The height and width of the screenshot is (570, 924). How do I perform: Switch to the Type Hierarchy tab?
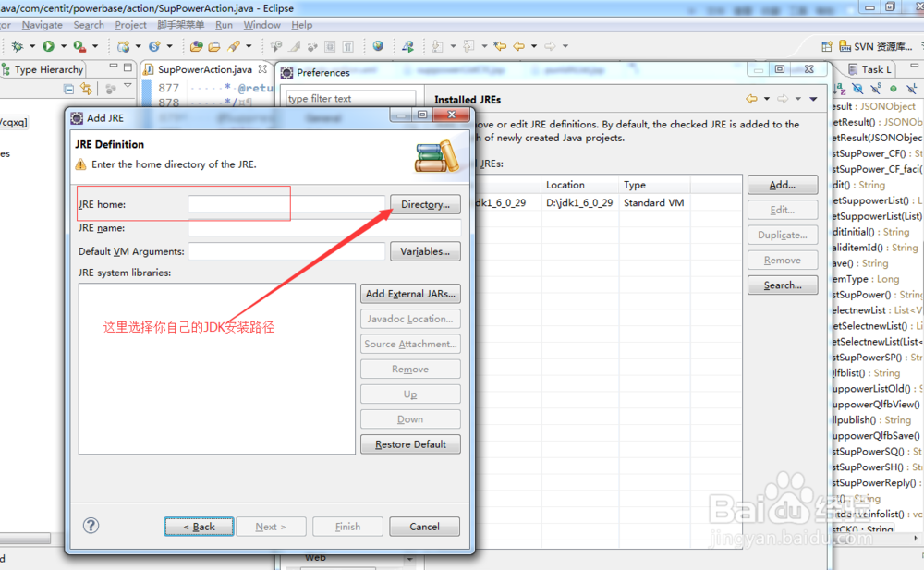pyautogui.click(x=43, y=69)
